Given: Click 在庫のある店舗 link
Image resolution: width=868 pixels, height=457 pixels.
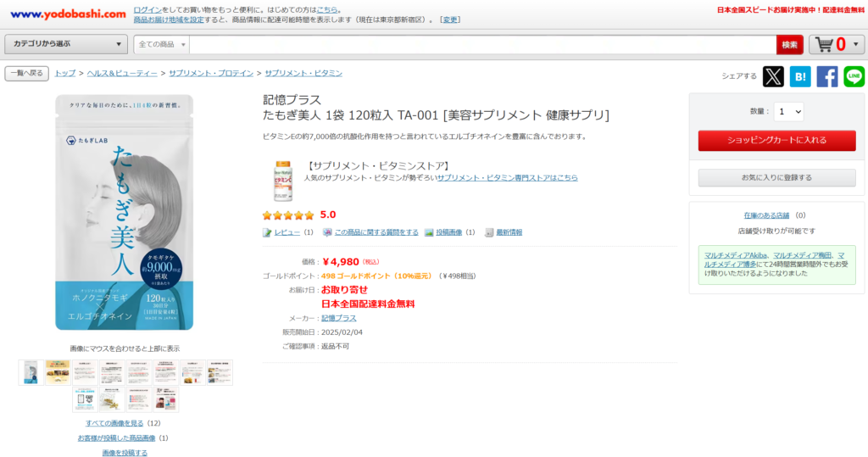Looking at the screenshot, I should [x=766, y=215].
